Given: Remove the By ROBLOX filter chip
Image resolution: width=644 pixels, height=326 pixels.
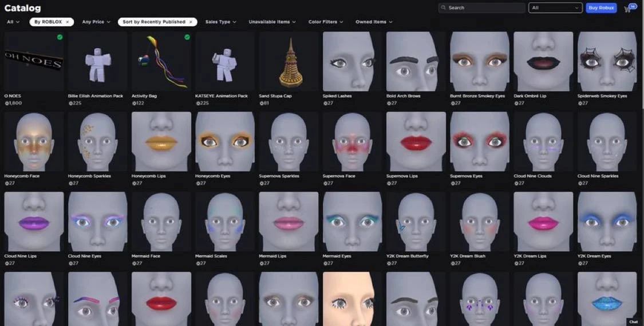Looking at the screenshot, I should click(x=68, y=22).
